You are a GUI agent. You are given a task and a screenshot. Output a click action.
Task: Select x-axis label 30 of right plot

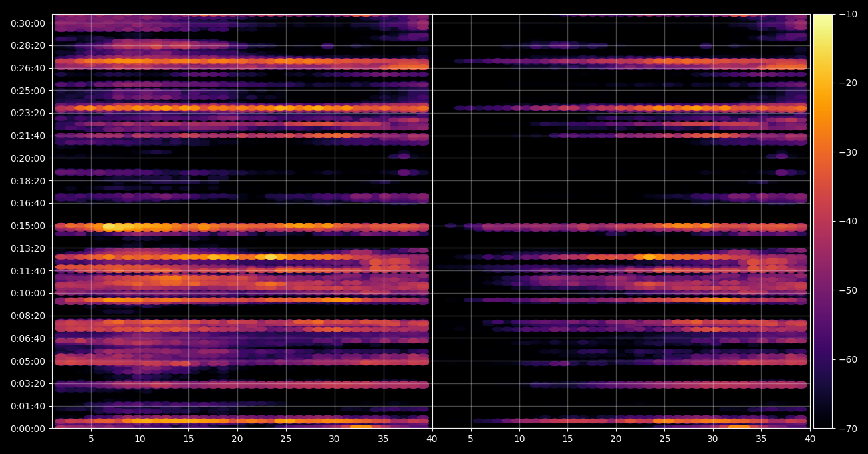(x=713, y=439)
